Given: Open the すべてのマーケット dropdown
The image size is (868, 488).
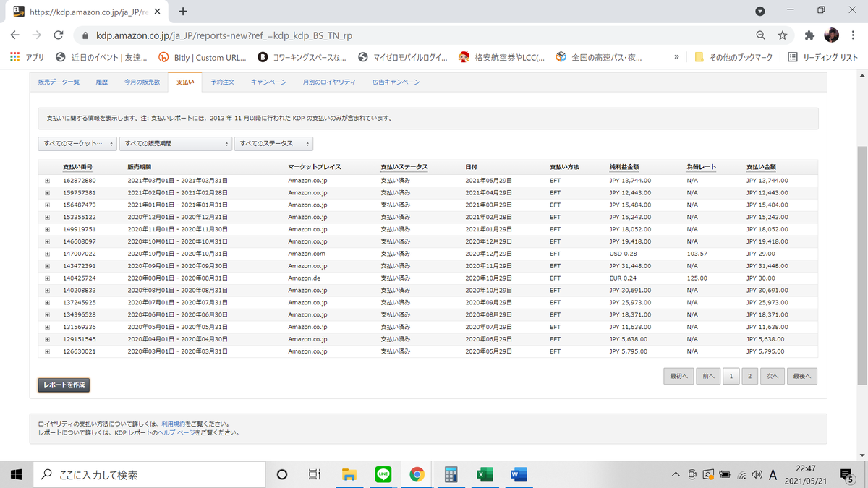Looking at the screenshot, I should (x=77, y=144).
